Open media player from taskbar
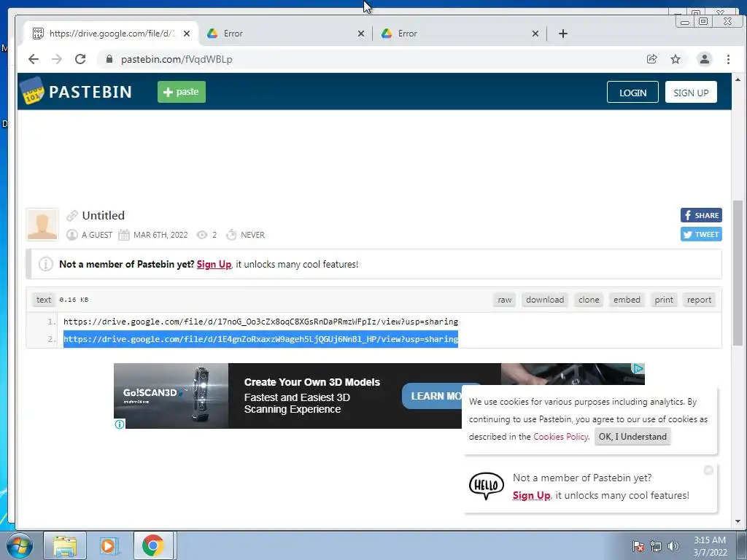 tap(109, 545)
